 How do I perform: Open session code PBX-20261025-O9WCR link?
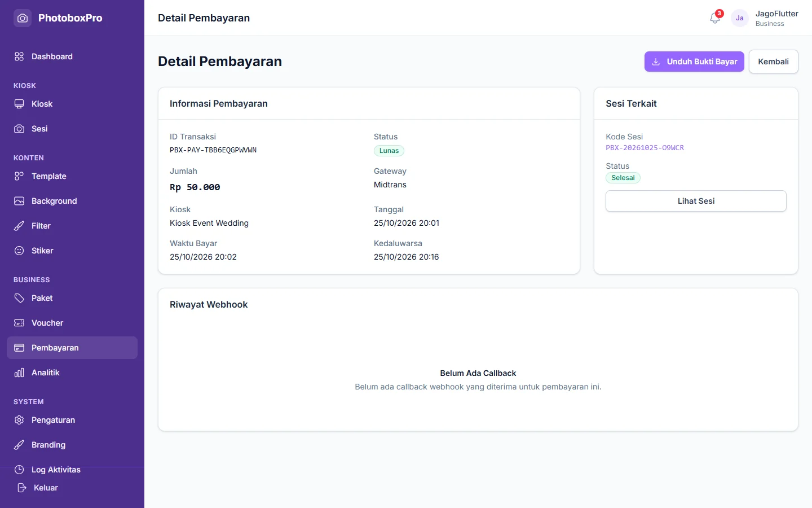(645, 148)
